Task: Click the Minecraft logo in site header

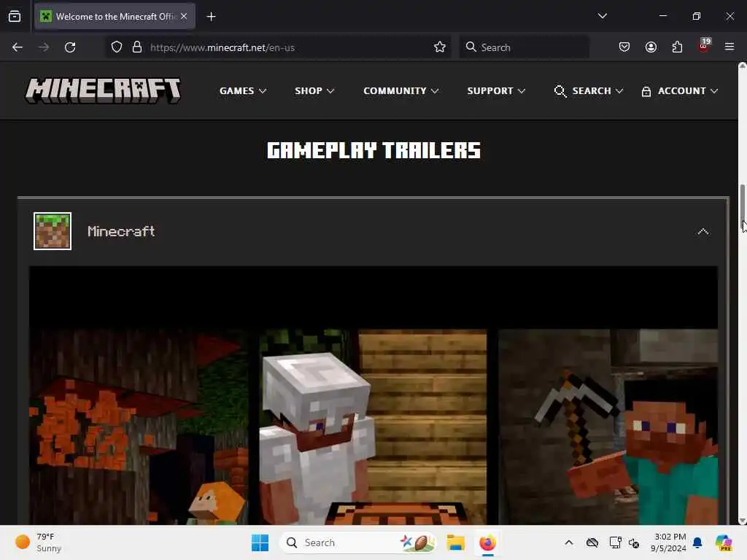Action: coord(103,90)
